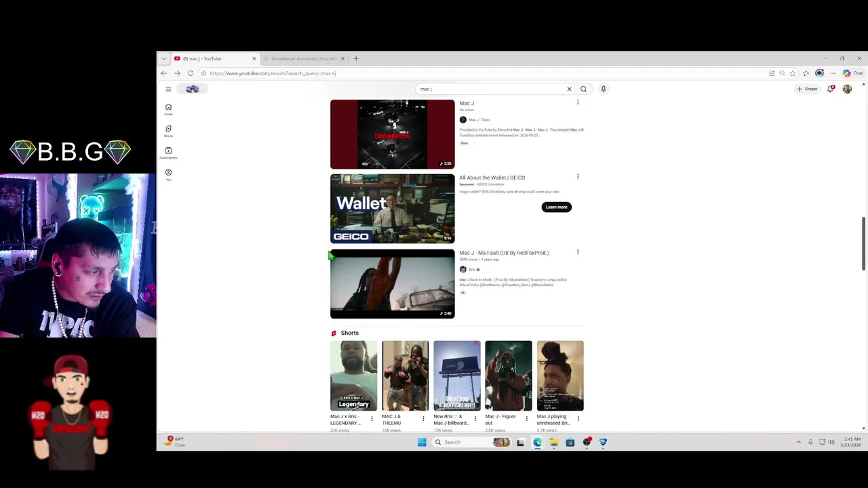This screenshot has height=488, width=868.
Task: Open the account avatar menu
Action: point(847,89)
